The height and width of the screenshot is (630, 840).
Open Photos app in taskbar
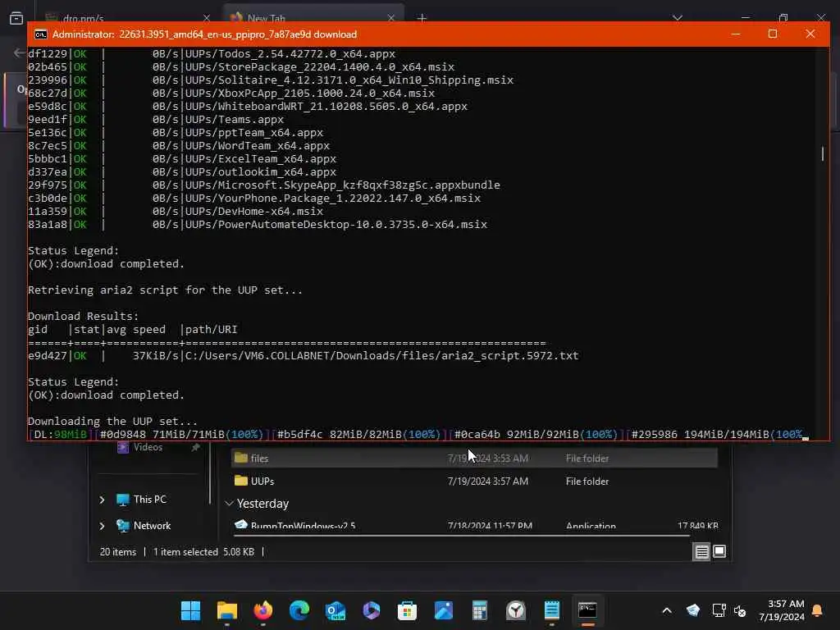(x=444, y=610)
